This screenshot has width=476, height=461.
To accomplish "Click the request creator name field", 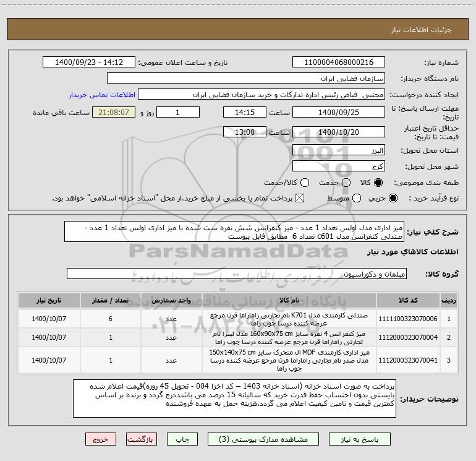I will [x=261, y=94].
